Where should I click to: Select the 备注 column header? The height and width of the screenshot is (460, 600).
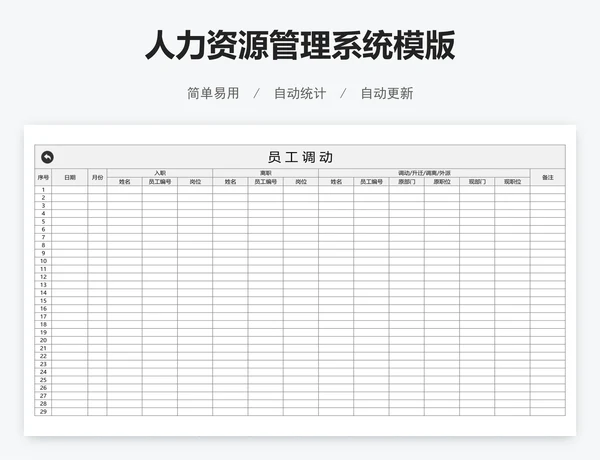pos(548,177)
